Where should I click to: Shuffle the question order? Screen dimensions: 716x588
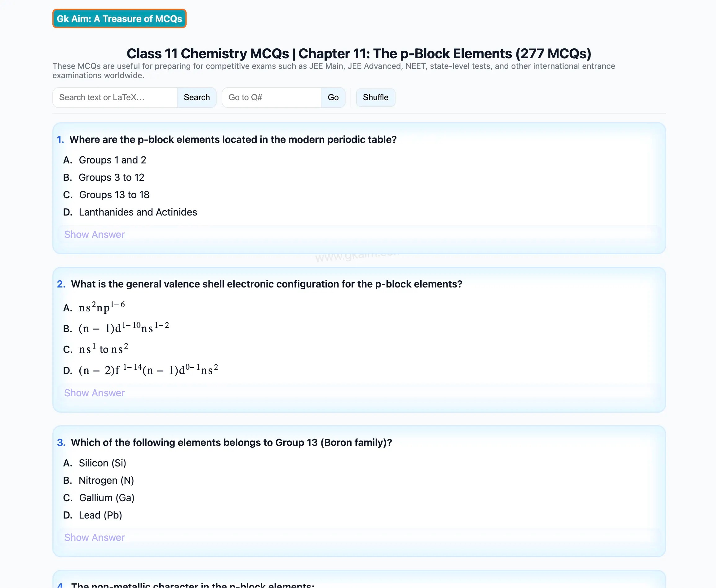click(375, 98)
